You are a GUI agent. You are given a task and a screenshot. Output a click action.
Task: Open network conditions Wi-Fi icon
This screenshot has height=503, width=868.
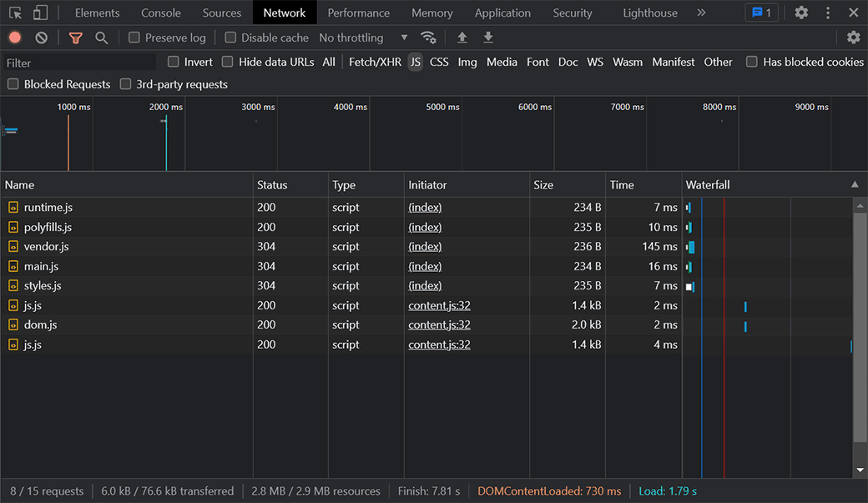428,38
